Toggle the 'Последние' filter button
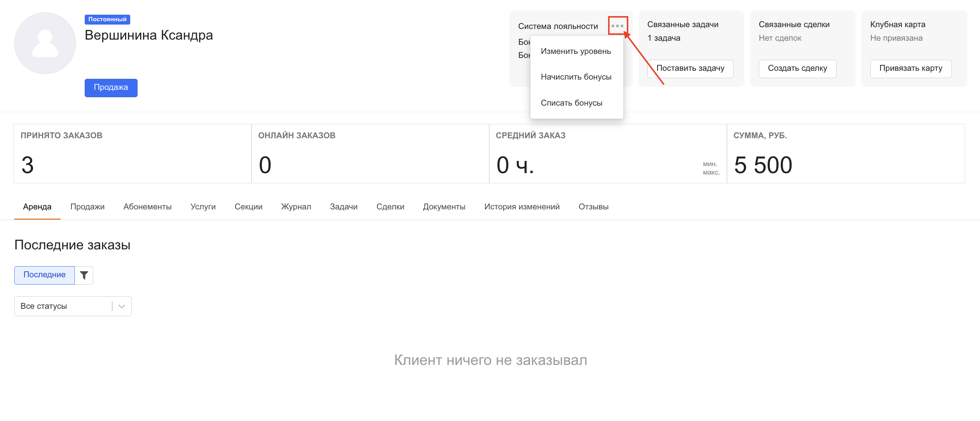The width and height of the screenshot is (980, 421). (44, 275)
